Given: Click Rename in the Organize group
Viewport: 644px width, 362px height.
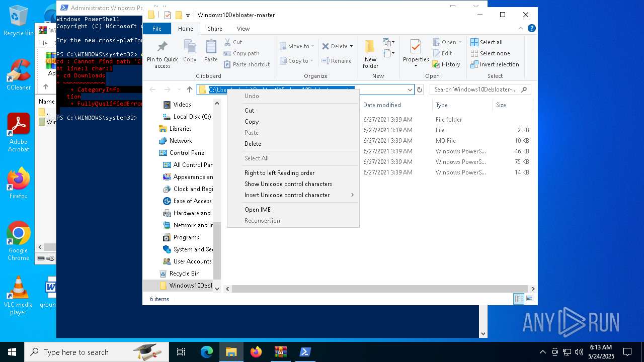Looking at the screenshot, I should coord(337,61).
